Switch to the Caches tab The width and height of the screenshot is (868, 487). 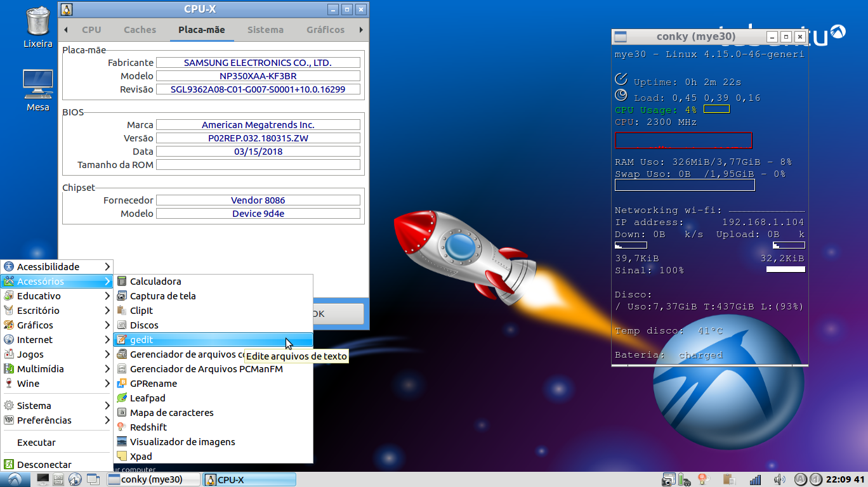(x=140, y=30)
